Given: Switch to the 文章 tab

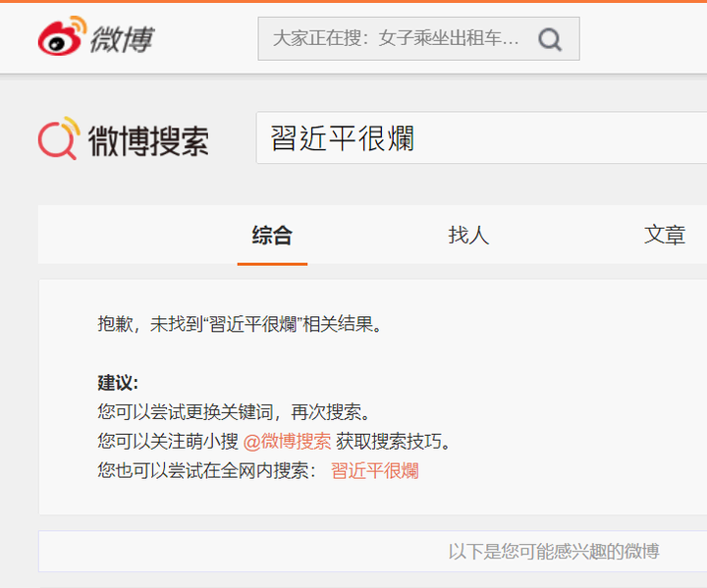Looking at the screenshot, I should (665, 236).
